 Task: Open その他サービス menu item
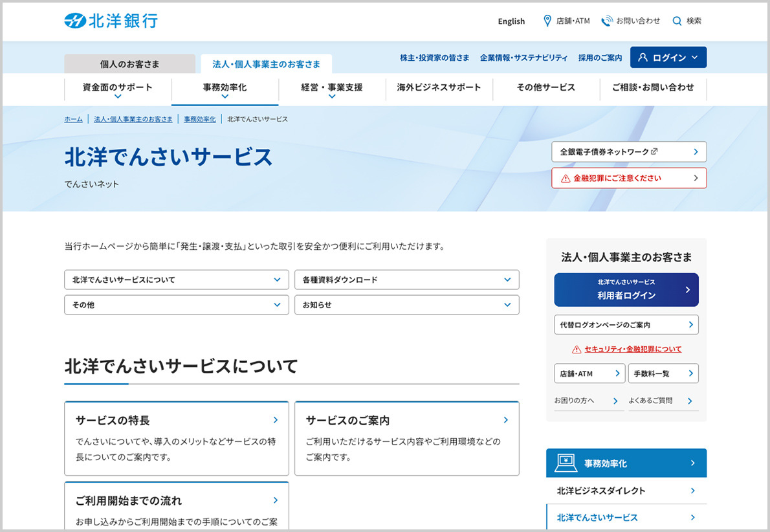click(x=546, y=87)
